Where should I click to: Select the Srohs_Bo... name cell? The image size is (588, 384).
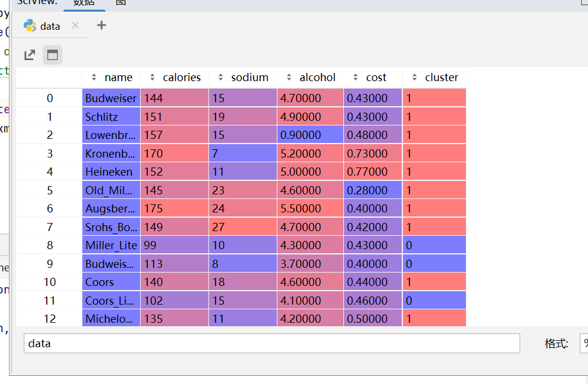coord(112,226)
